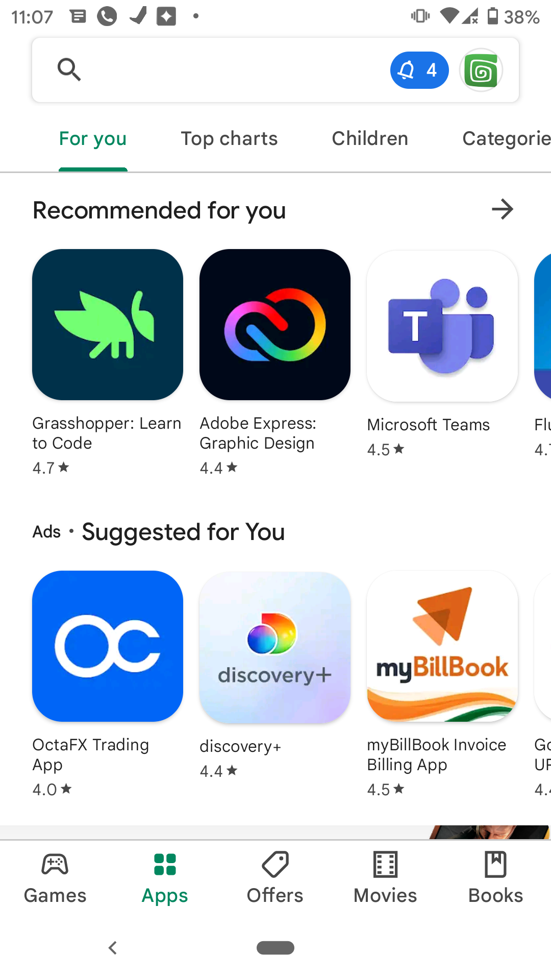Expand Recommended for you with arrow
Screen dimensions: 551x980
tap(503, 209)
